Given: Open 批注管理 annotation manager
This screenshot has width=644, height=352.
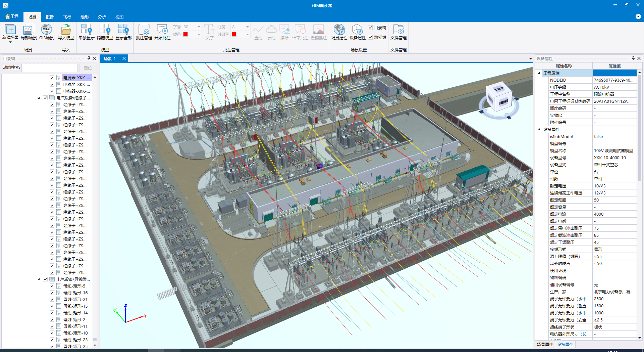Looking at the screenshot, I should point(144,32).
